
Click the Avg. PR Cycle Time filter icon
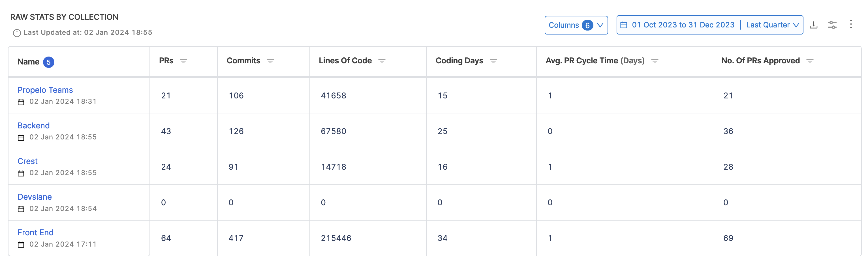coord(655,61)
